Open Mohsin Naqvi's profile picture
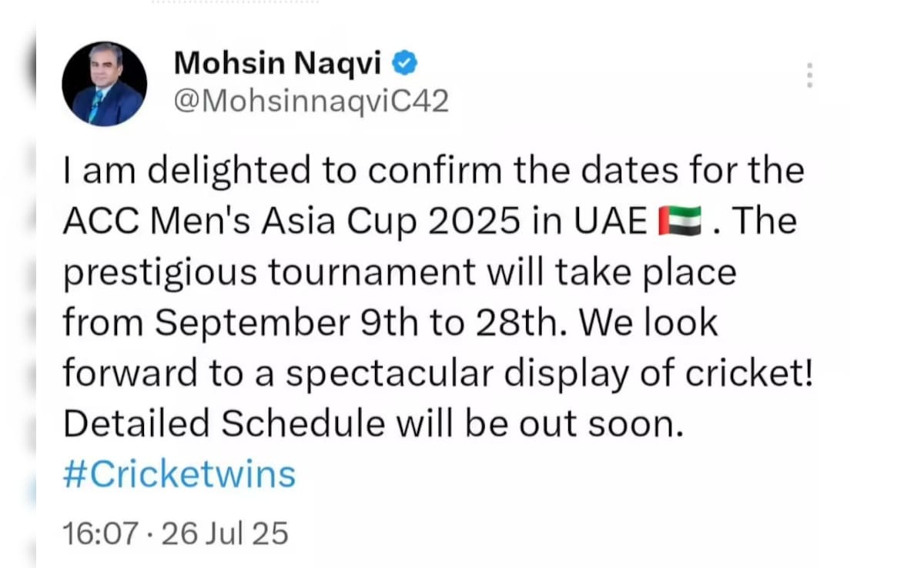Screen dimensions: 924x568 click(x=104, y=84)
